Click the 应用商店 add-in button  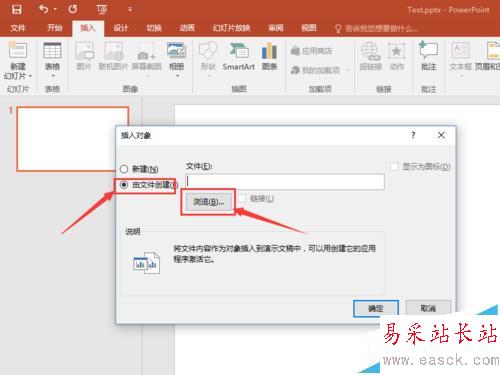(311, 51)
